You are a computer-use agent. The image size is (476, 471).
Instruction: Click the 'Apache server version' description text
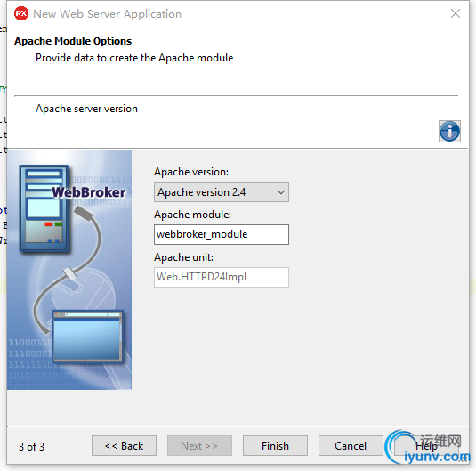86,109
